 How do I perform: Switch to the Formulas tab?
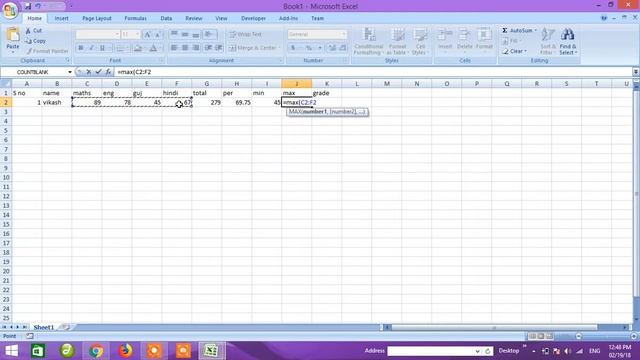(136, 18)
